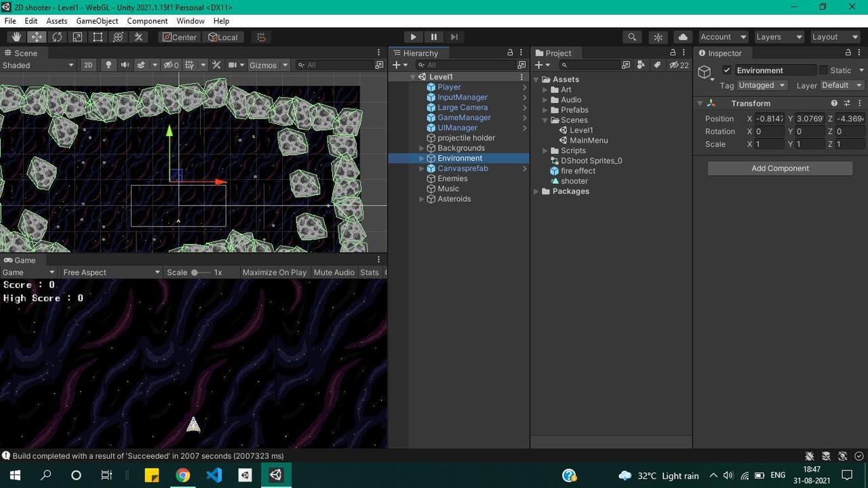
Task: Click the Hierarchy create plus button
Action: point(400,65)
